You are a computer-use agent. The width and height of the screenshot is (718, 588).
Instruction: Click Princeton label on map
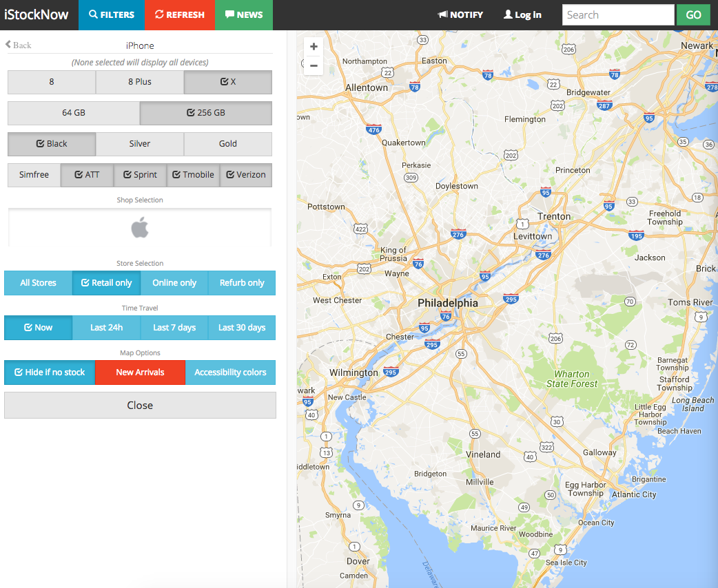pyautogui.click(x=573, y=170)
